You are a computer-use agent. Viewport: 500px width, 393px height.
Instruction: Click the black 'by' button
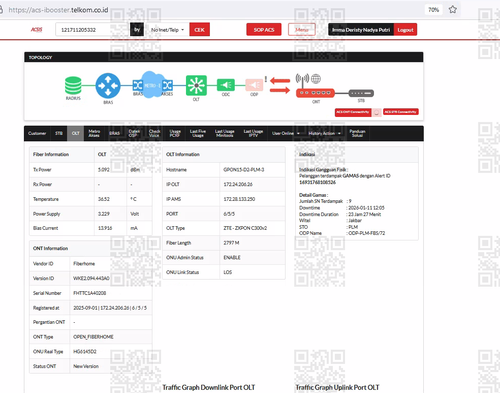click(x=137, y=30)
